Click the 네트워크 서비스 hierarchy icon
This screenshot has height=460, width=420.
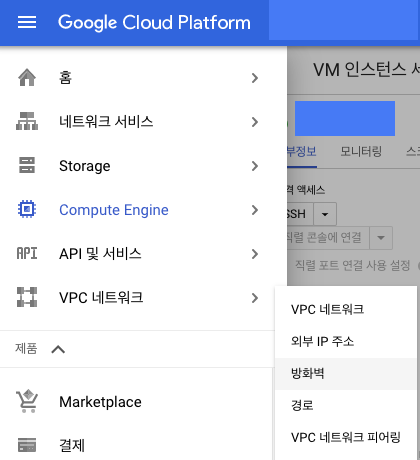tap(27, 121)
